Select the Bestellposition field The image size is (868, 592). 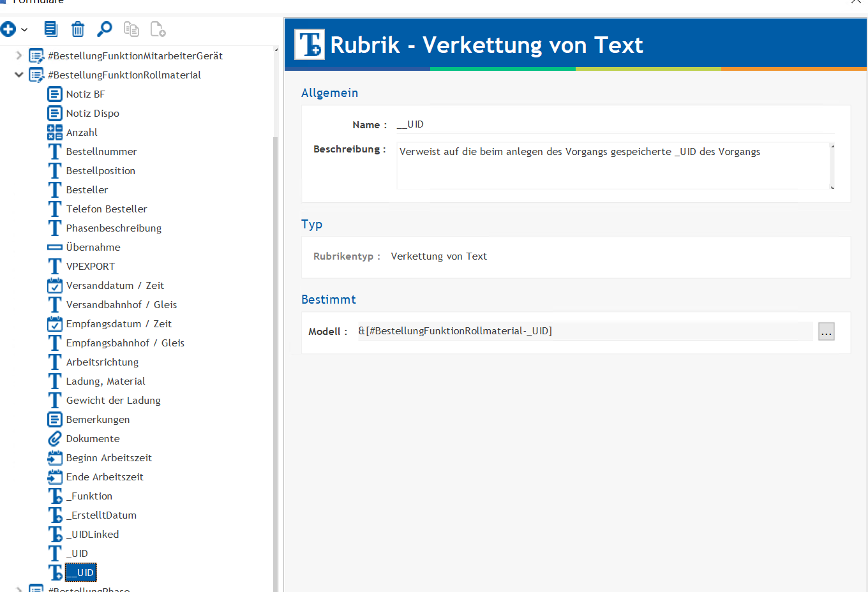click(x=101, y=171)
